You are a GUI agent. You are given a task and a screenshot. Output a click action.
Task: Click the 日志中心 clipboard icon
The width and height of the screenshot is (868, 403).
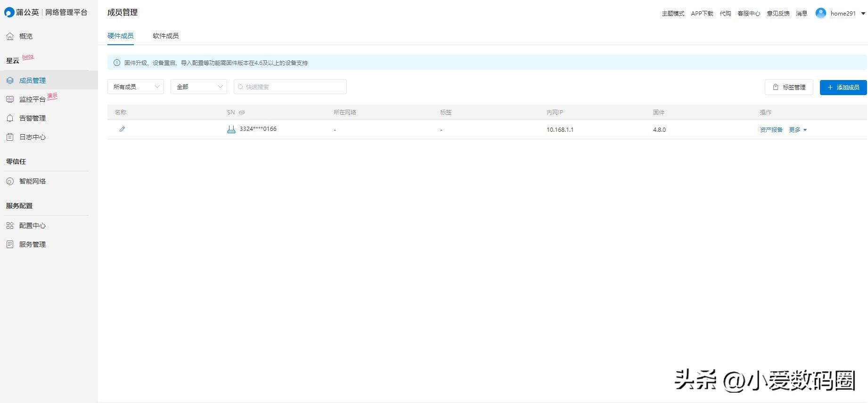10,137
